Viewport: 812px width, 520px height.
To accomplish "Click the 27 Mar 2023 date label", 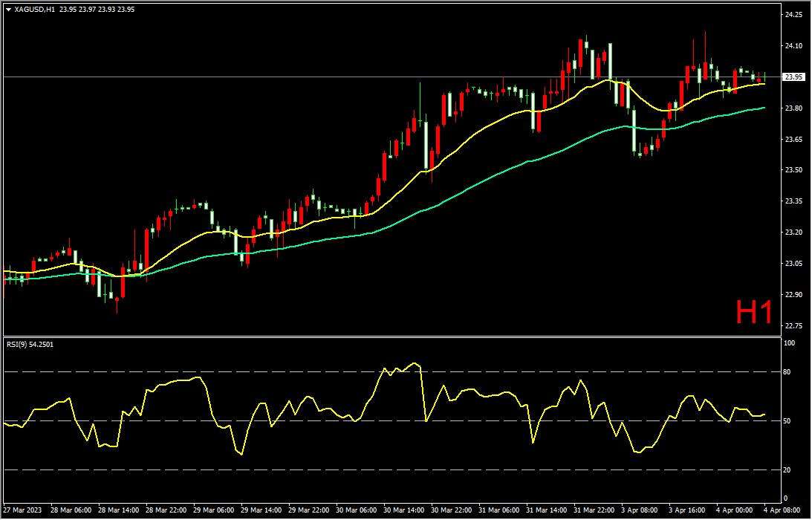I will [x=22, y=510].
